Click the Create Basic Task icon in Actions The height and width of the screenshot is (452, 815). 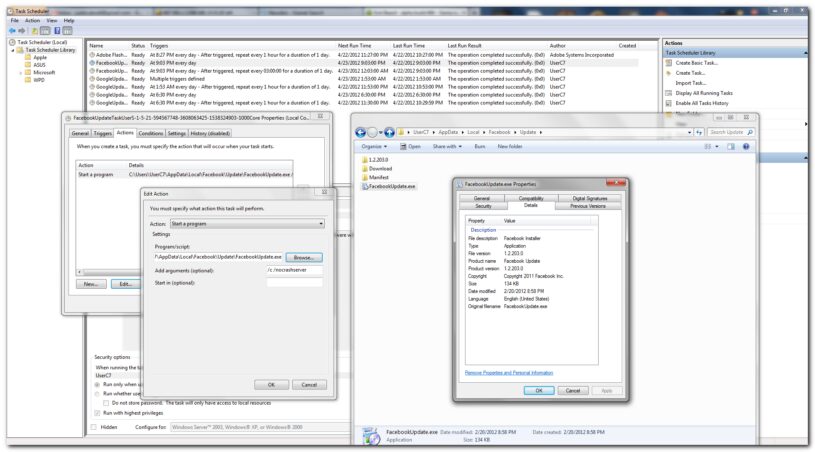(668, 63)
